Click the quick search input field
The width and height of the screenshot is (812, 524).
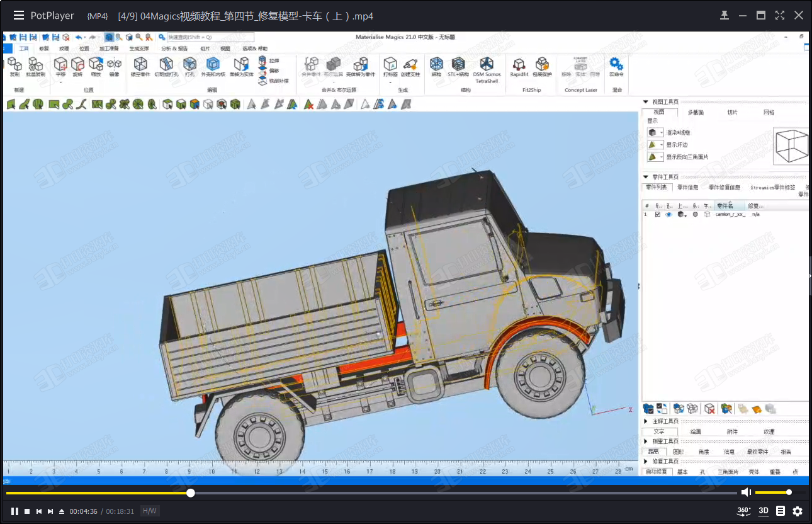(x=210, y=37)
